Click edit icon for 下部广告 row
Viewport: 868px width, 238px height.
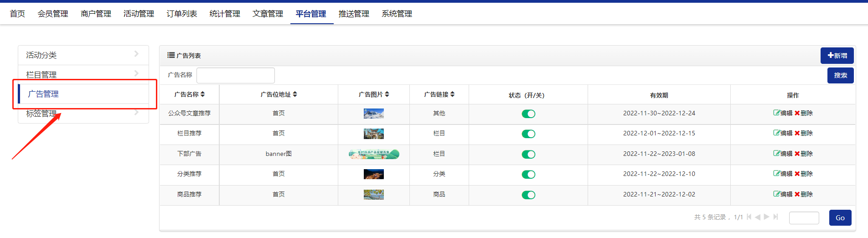click(x=776, y=154)
